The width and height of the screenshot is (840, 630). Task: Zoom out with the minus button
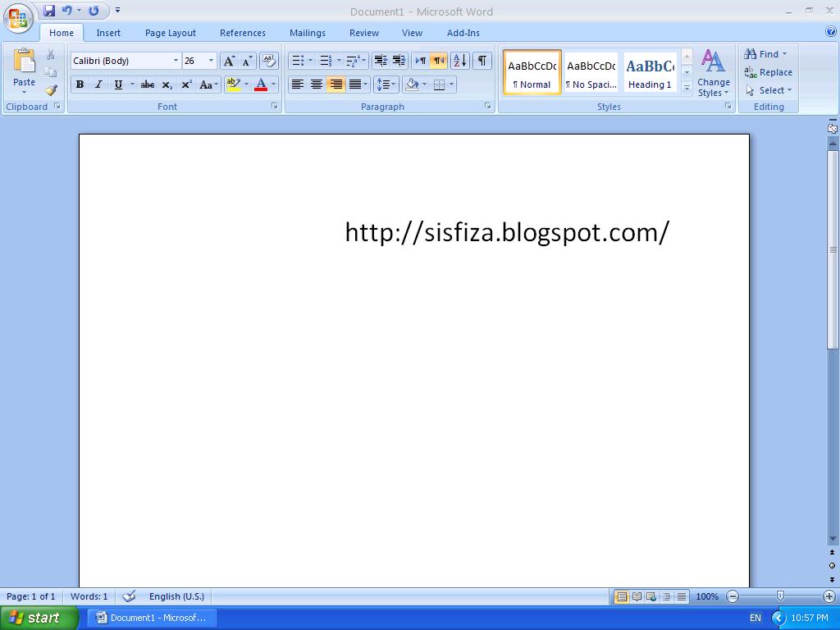coord(733,596)
